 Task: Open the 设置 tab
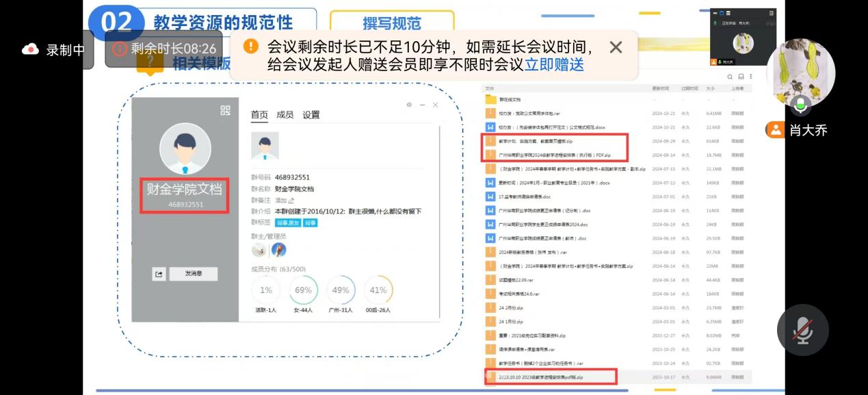point(311,115)
